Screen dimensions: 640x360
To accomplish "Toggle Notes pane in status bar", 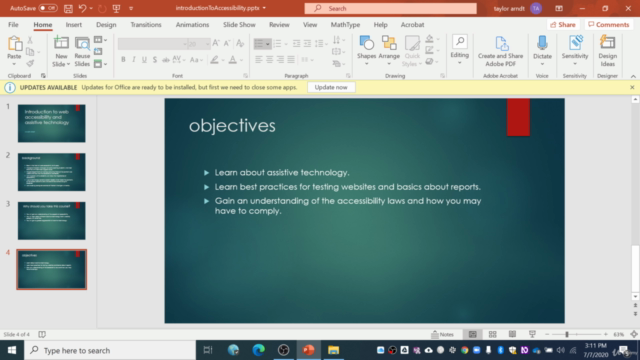I will (443, 334).
